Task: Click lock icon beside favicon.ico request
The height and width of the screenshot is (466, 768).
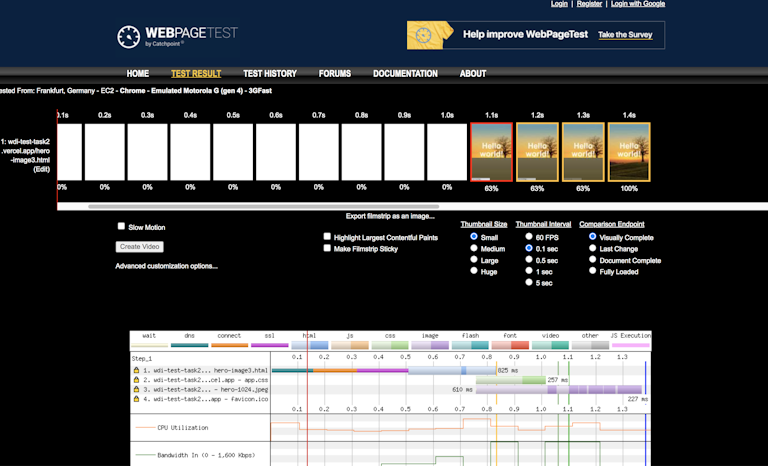Action: pos(135,399)
